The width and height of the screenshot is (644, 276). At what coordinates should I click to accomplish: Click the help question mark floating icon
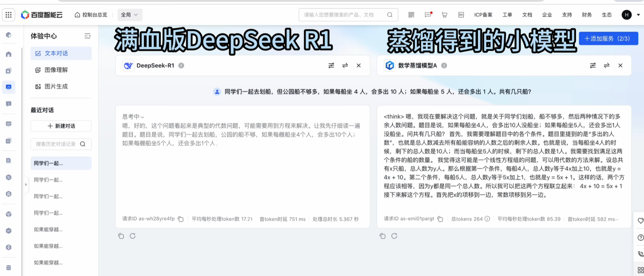coord(640,238)
